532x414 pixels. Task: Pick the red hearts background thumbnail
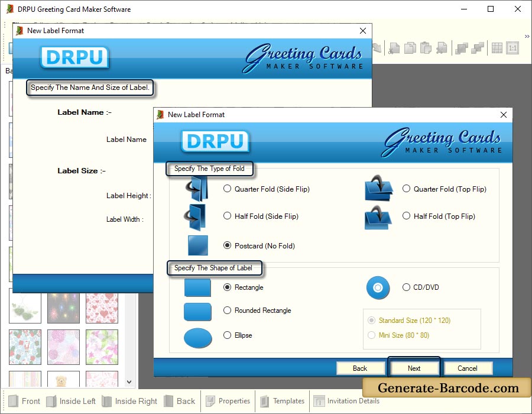(x=102, y=308)
